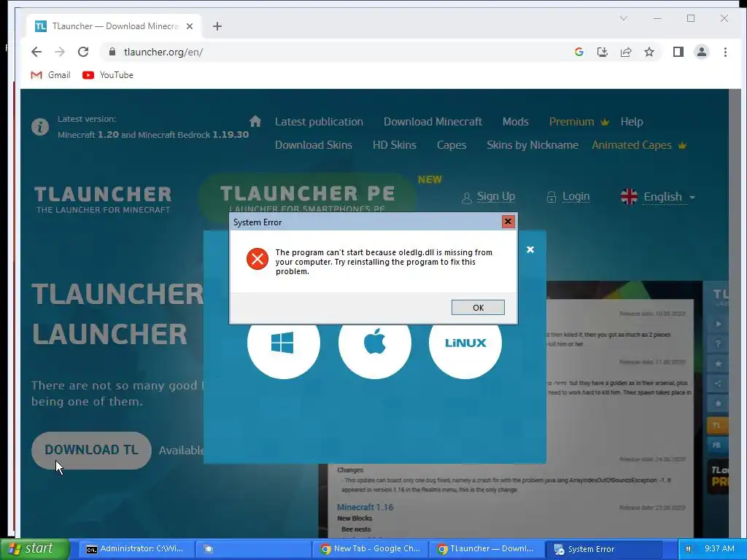747x560 pixels.
Task: View site lock information icon
Action: (x=112, y=52)
